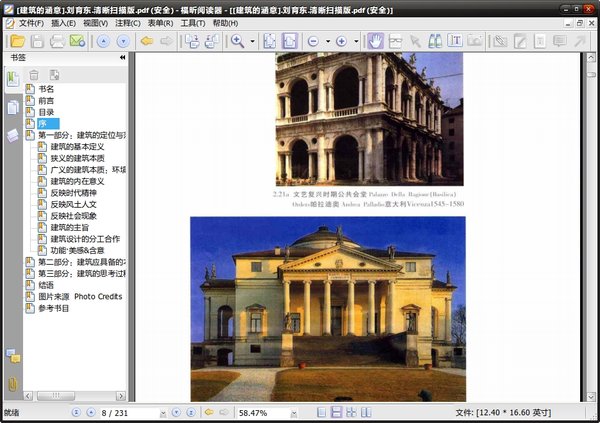Viewport: 600px width, 423px height.
Task: Open the 视图(V) menu
Action: [x=96, y=23]
